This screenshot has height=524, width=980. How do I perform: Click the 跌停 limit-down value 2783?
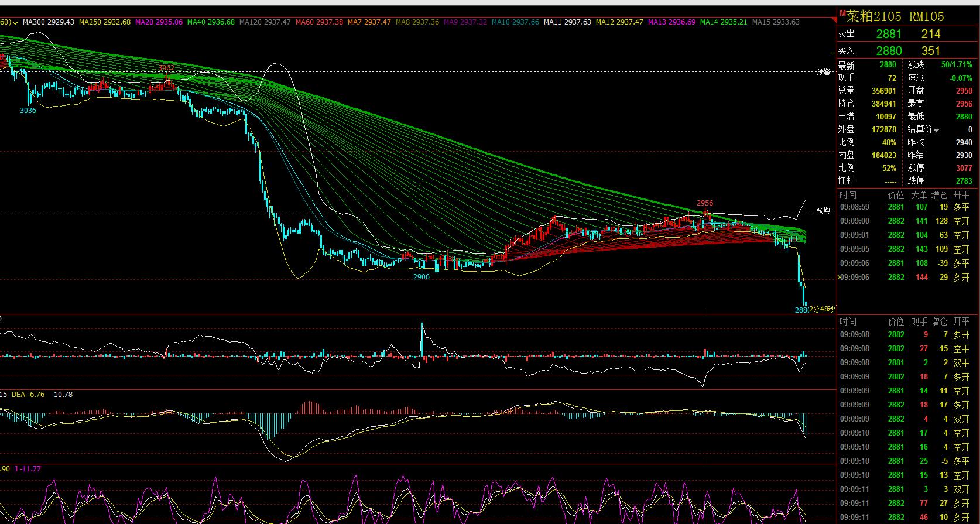click(x=964, y=181)
